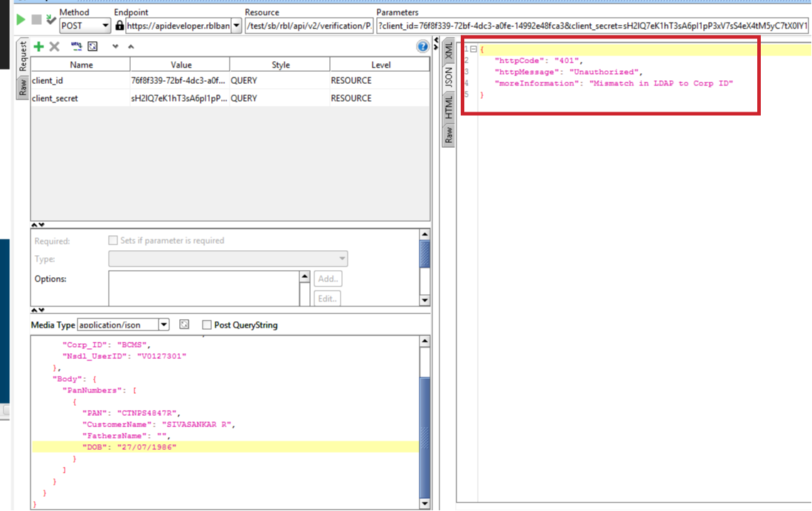812x511 pixels.
Task: Click splitter arrows above Media Type row
Action: [38, 310]
